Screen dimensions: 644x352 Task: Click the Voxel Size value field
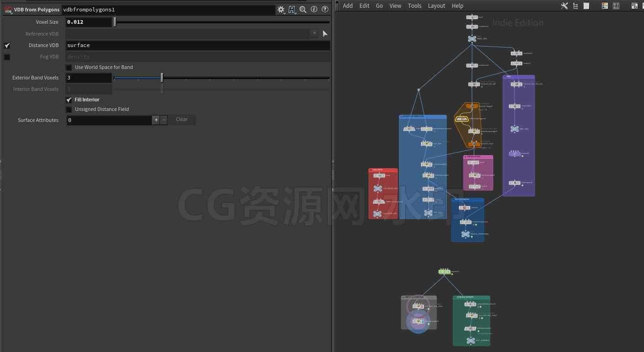(89, 22)
